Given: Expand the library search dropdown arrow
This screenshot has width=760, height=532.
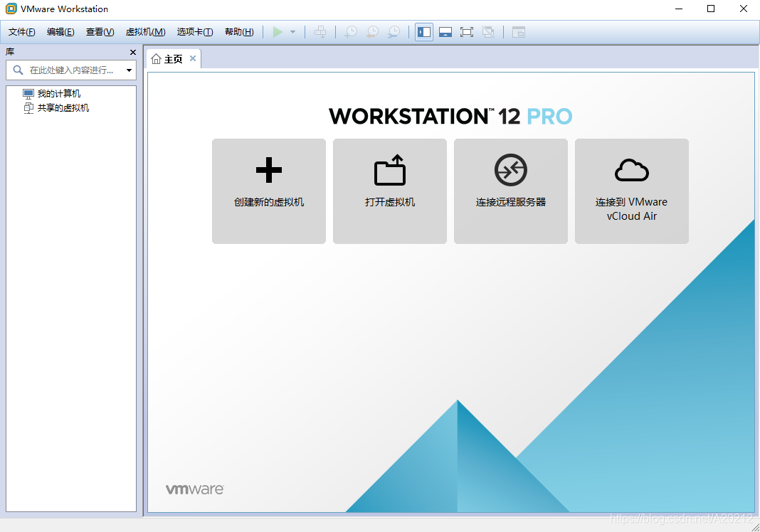Looking at the screenshot, I should (x=129, y=70).
